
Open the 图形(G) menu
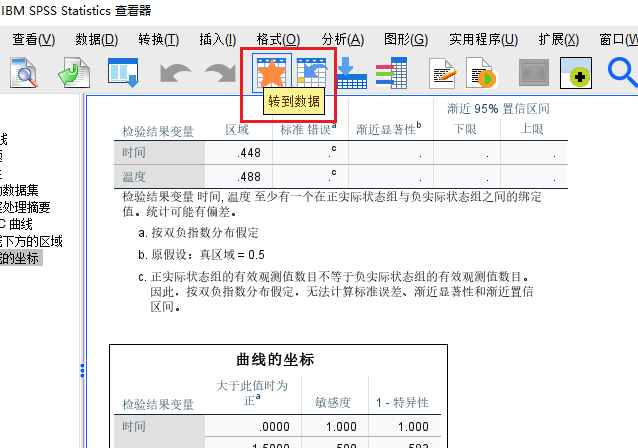406,39
